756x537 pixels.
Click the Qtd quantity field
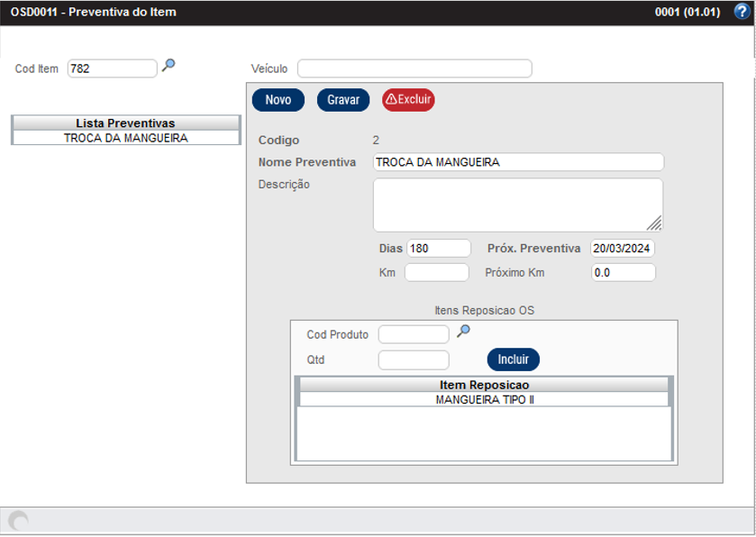414,360
